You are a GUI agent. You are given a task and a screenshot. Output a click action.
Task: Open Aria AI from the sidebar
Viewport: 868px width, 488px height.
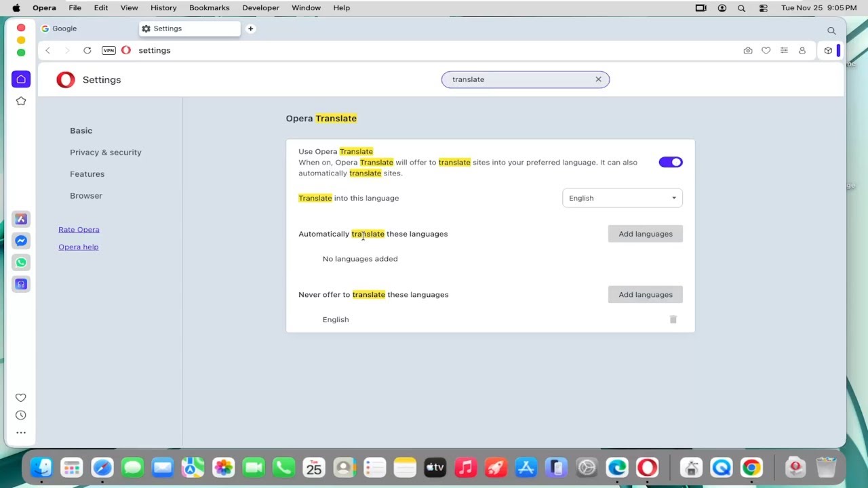(x=21, y=219)
